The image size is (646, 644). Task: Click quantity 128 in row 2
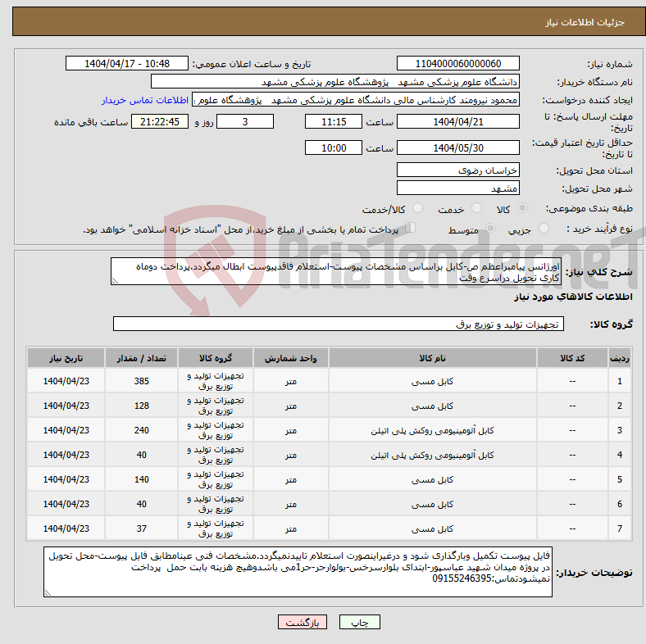(141, 406)
